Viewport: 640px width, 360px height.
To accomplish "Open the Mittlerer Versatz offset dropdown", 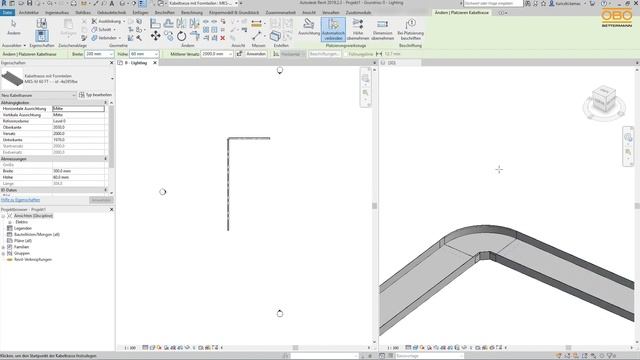I will [230, 54].
